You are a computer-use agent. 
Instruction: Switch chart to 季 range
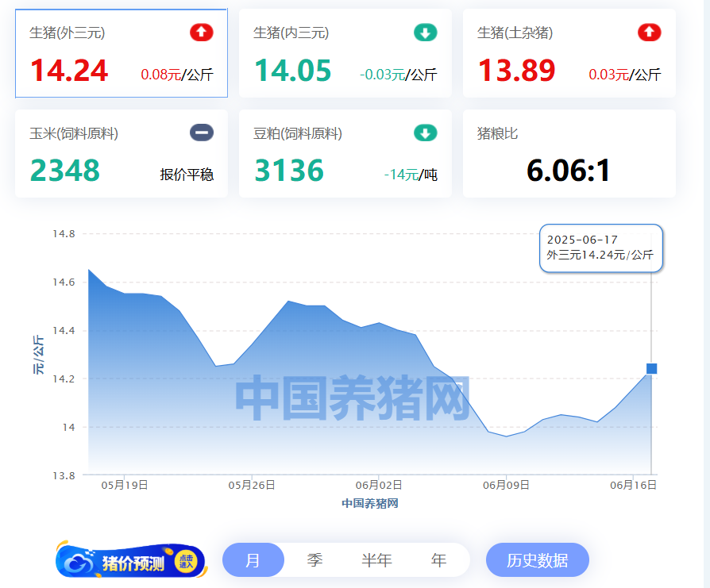coord(314,560)
